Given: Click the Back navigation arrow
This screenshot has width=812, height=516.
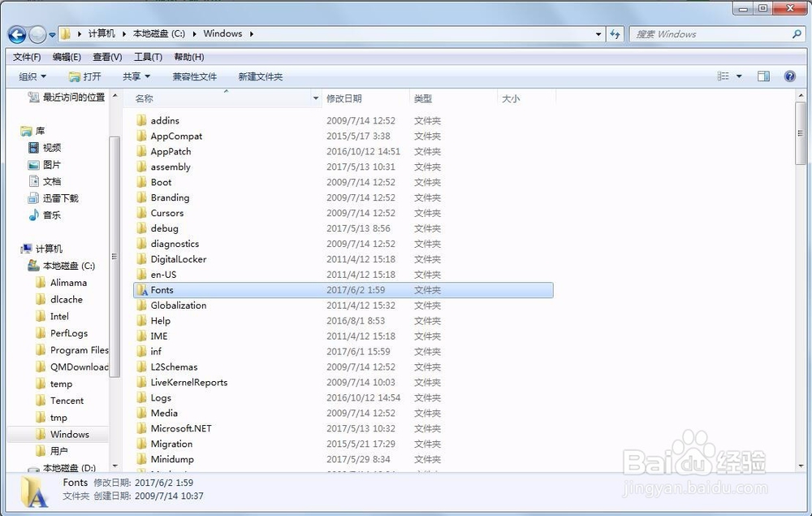Looking at the screenshot, I should tap(16, 34).
